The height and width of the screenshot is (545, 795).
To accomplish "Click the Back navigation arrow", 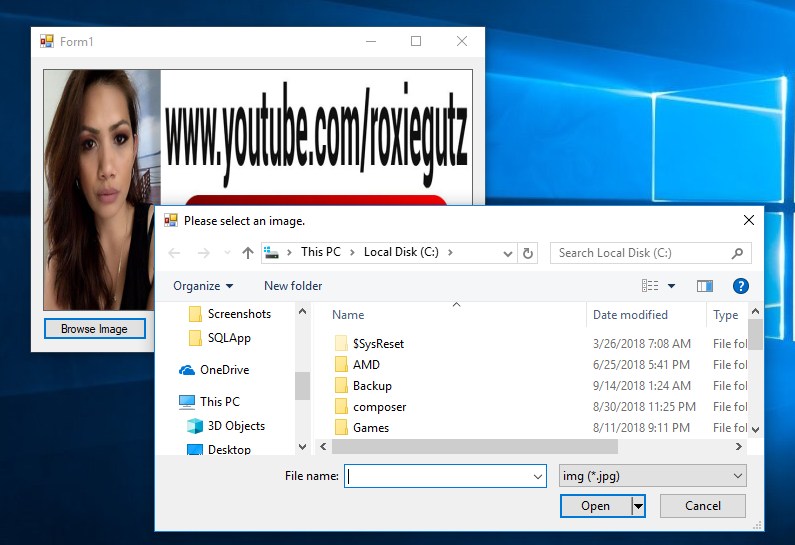I will point(174,252).
